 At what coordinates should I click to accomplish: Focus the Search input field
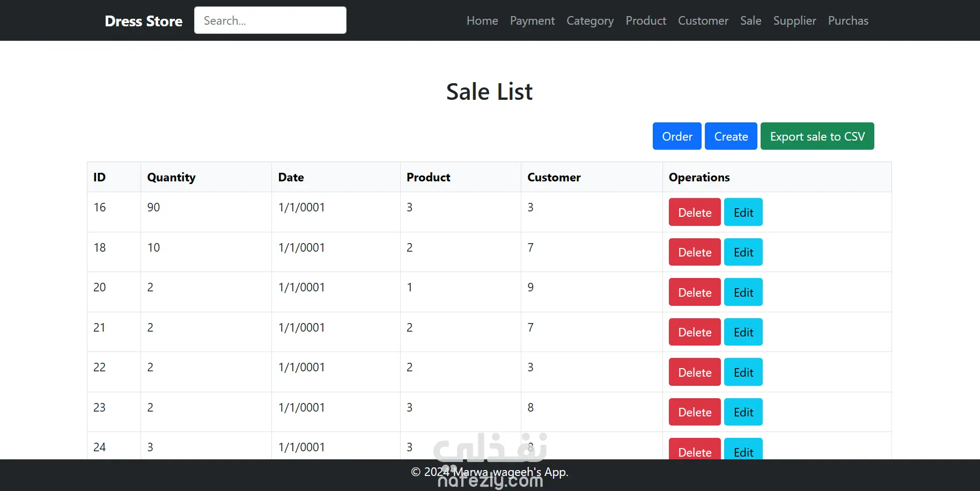coord(270,20)
